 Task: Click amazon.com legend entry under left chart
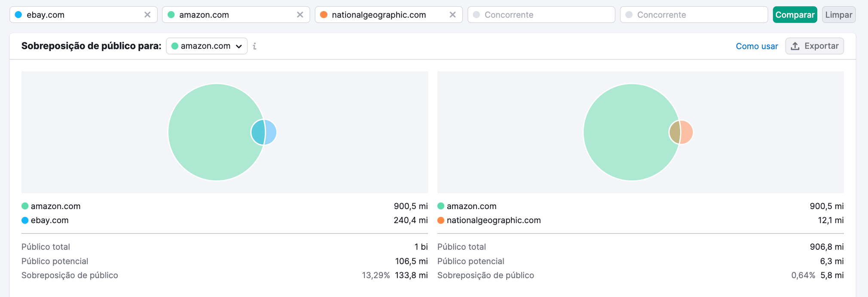(51, 206)
